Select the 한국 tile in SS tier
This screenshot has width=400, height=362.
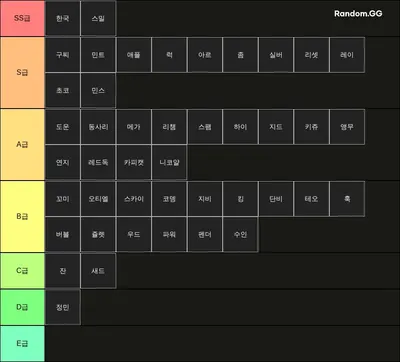pyautogui.click(x=63, y=18)
